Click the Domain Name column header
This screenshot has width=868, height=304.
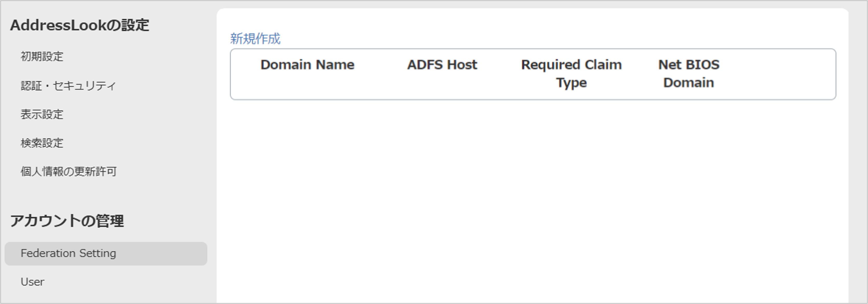click(307, 65)
